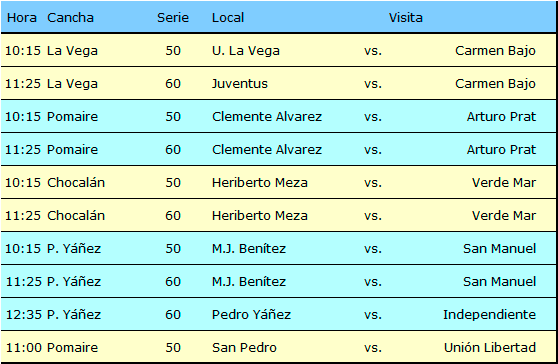Click the Cancha column header
Viewport: 558px width, 364px height.
click(x=70, y=17)
